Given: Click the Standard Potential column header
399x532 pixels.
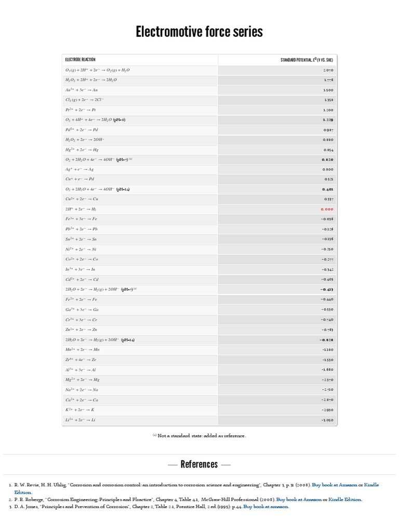Looking at the screenshot, I should point(307,60).
